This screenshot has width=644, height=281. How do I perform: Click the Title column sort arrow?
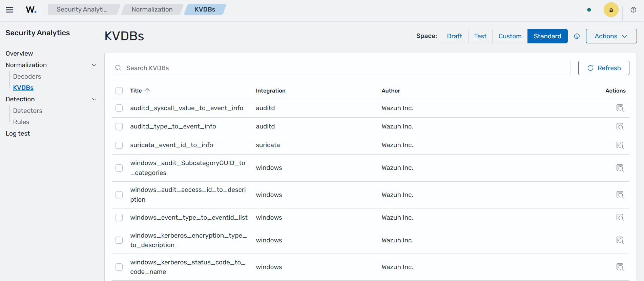(147, 91)
